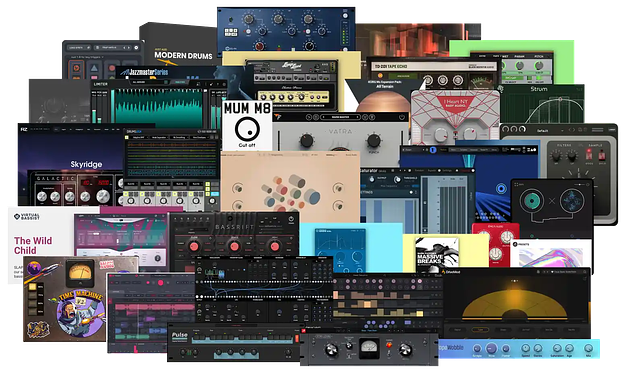Screen dimensions: 625x373
Task: Click the Wow knob on Tape Wobble
Action: pyautogui.click(x=491, y=349)
